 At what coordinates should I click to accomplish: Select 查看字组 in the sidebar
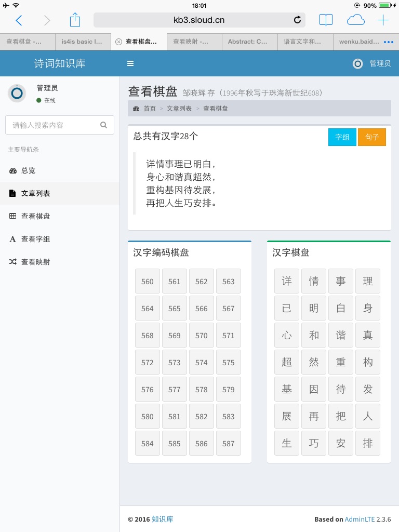coord(35,239)
